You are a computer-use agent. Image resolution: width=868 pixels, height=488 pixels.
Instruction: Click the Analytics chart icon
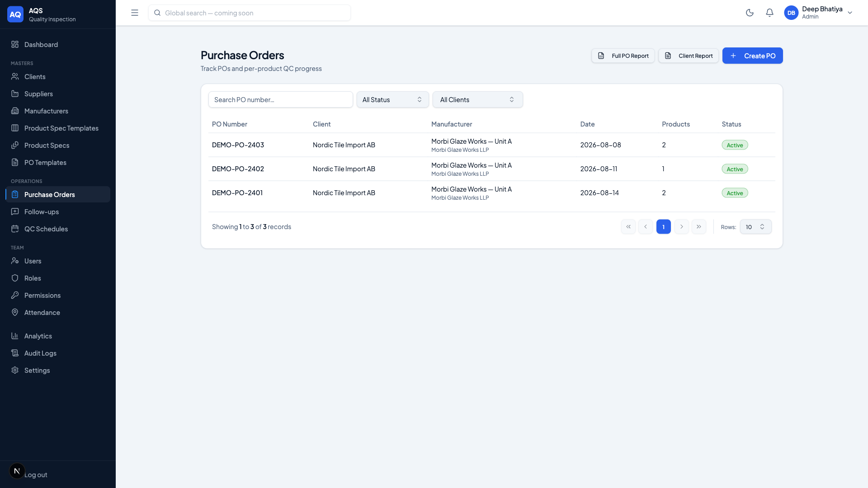click(x=15, y=336)
